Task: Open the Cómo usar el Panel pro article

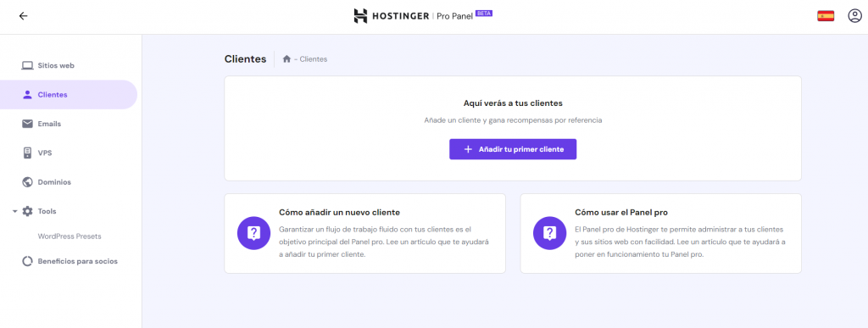Action: pyautogui.click(x=661, y=233)
